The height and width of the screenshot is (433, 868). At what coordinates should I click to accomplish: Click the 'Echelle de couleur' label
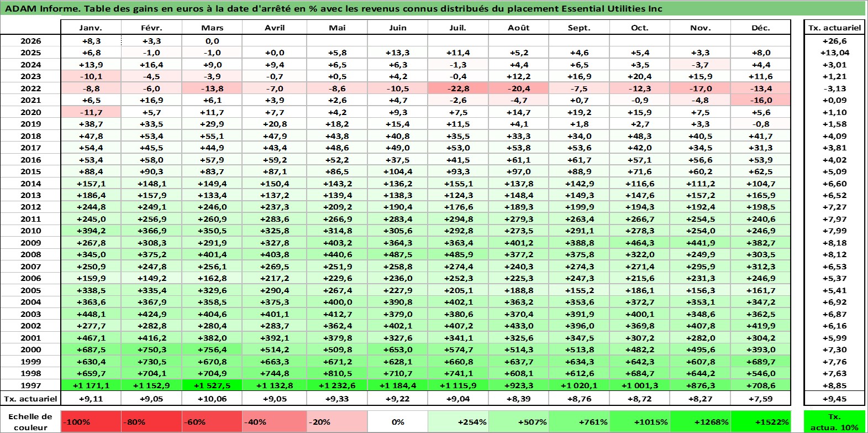point(30,421)
